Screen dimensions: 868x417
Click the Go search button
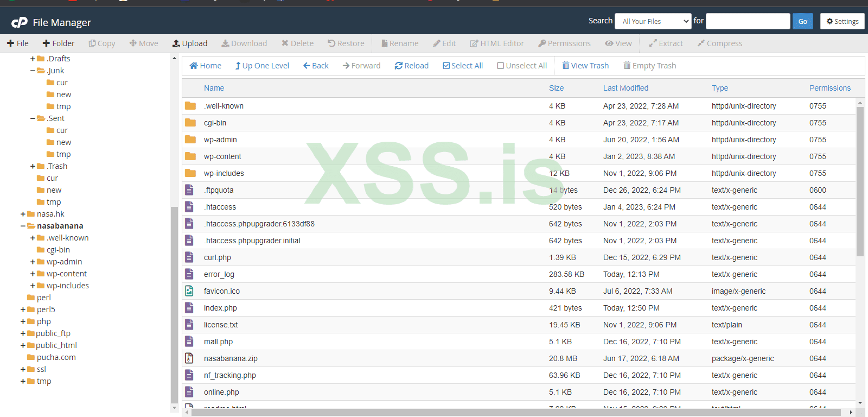point(803,21)
